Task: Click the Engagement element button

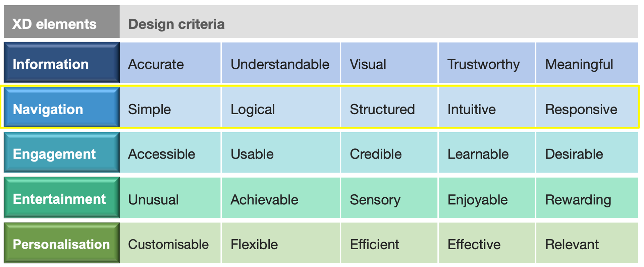Action: point(62,152)
